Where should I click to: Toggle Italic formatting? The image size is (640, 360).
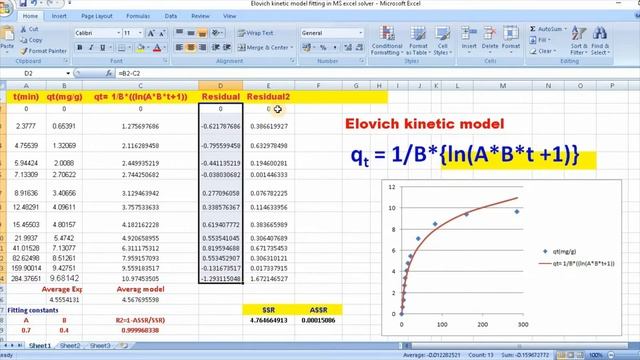pos(91,48)
